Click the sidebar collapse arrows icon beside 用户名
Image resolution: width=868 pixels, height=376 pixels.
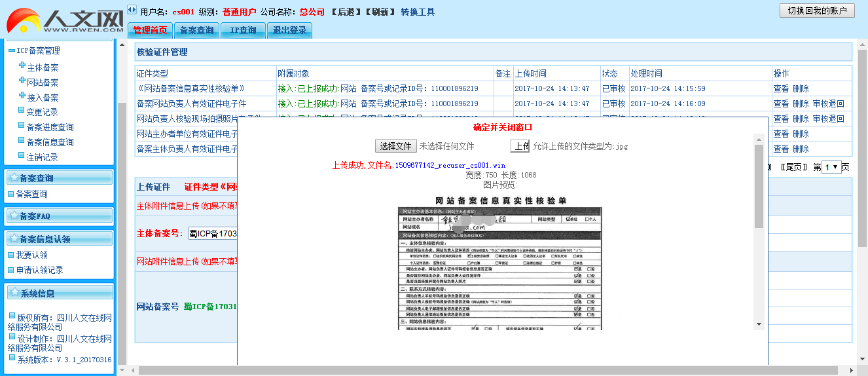(132, 10)
